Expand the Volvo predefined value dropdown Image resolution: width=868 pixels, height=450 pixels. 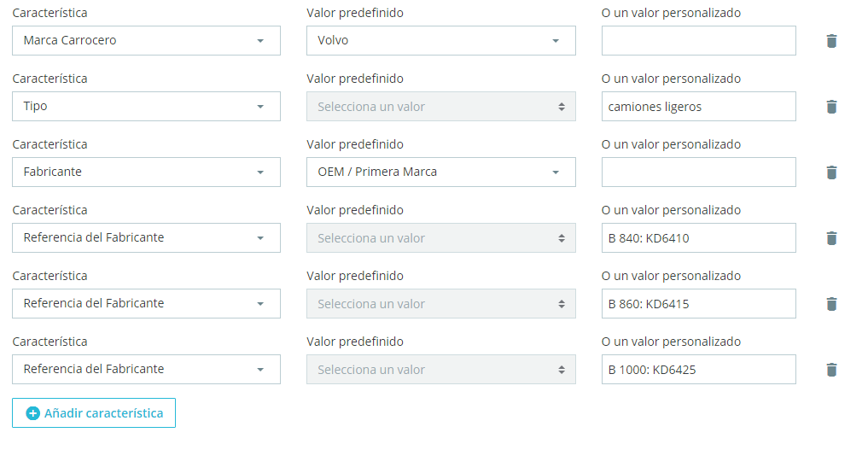(440, 41)
